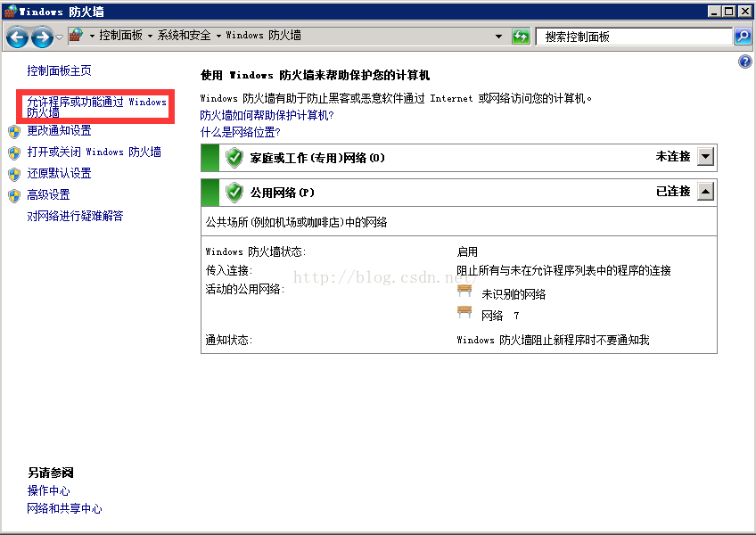
Task: Open 打开或关闭 Windows 防火墙 link
Action: pyautogui.click(x=94, y=152)
